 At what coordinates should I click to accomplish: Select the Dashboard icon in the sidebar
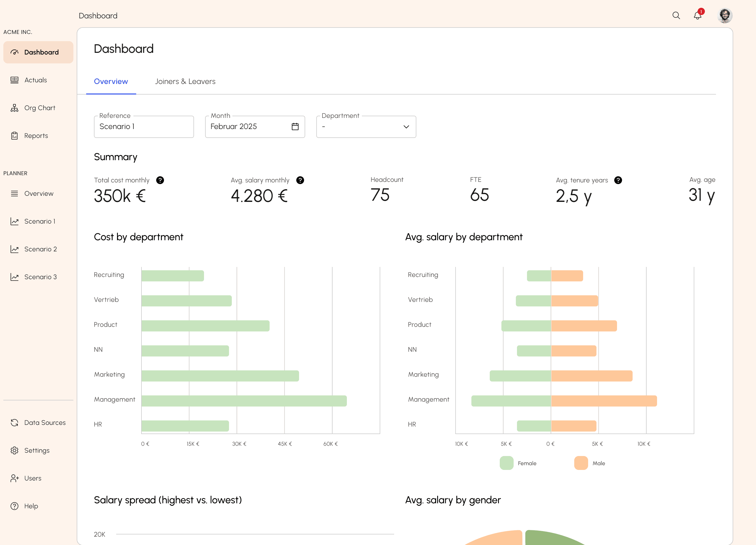pos(15,52)
